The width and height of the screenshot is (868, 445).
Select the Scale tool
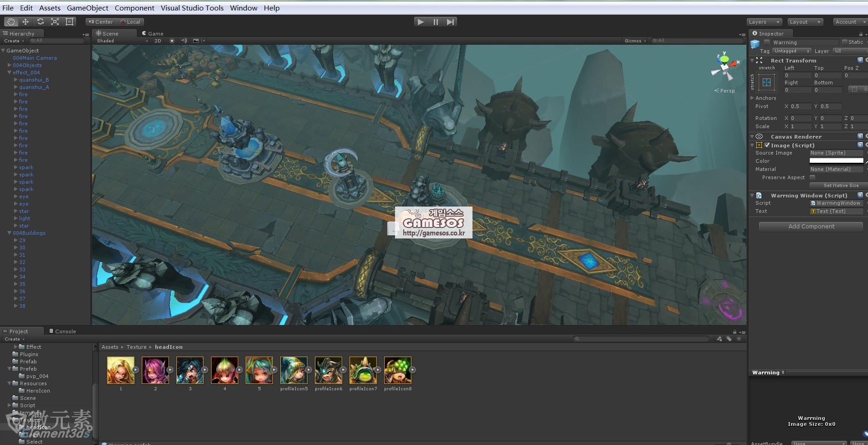(55, 22)
